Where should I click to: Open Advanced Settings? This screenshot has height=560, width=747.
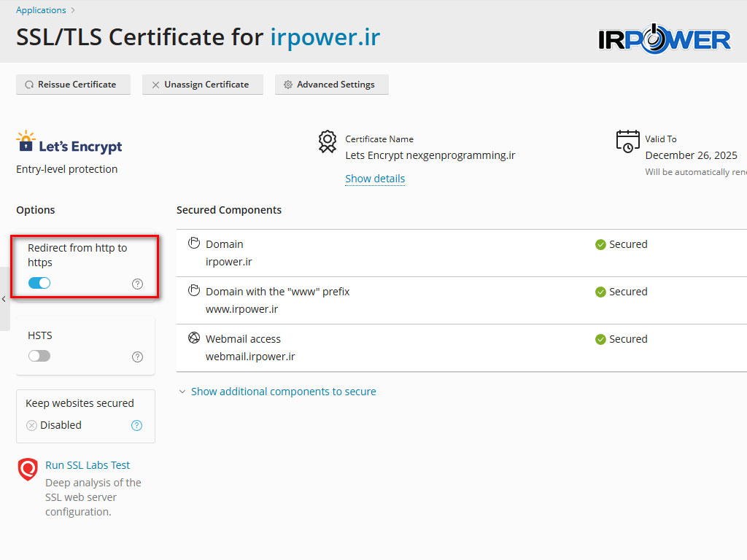[331, 85]
